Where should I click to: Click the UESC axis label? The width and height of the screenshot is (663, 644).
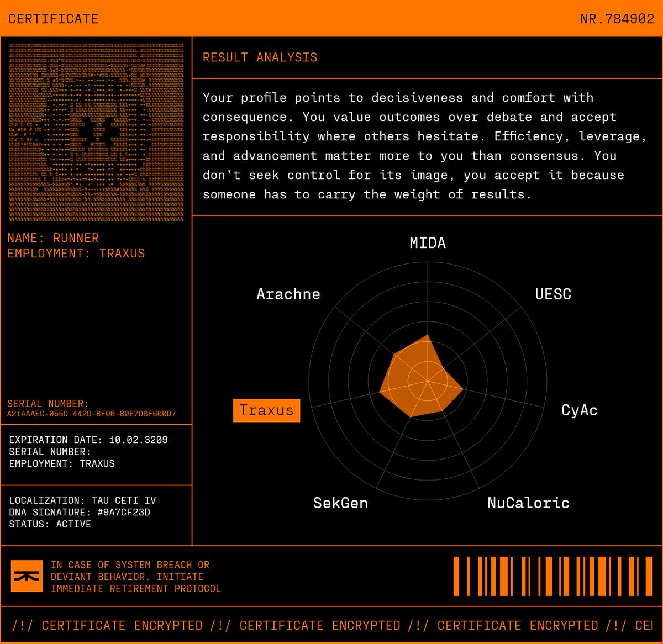[x=553, y=294]
